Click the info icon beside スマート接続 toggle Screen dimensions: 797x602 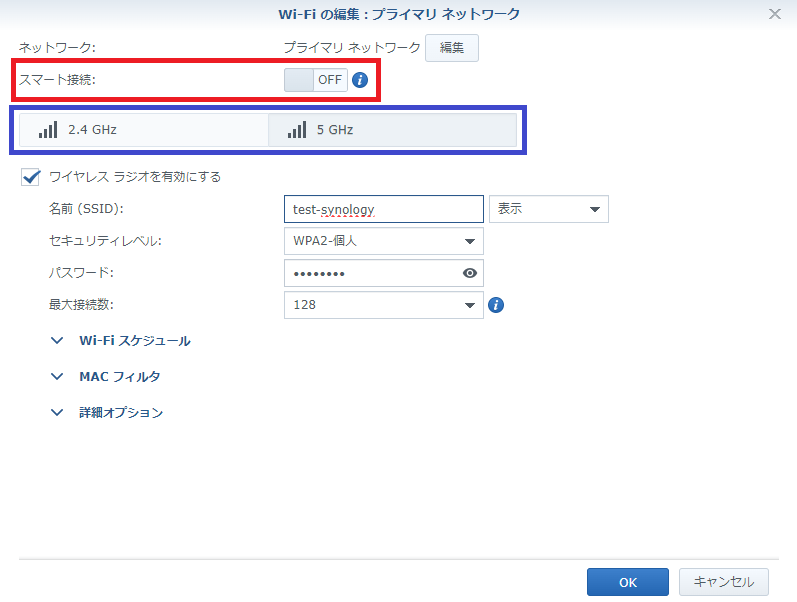(360, 80)
